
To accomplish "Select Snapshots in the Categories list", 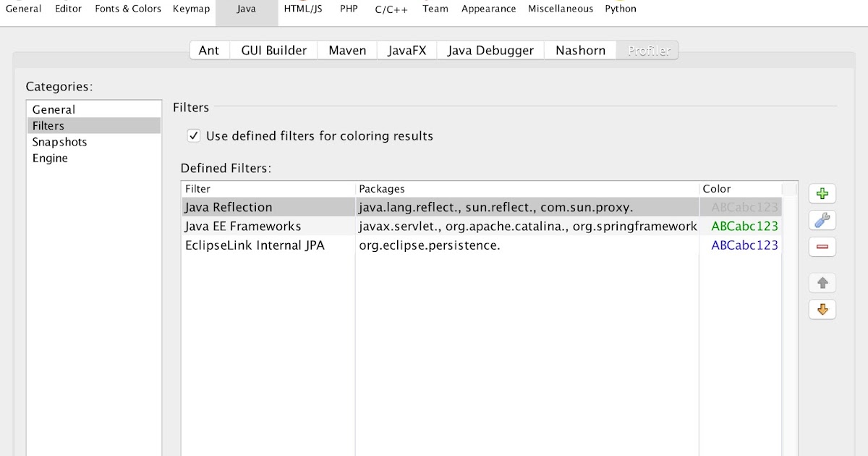I will tap(59, 142).
